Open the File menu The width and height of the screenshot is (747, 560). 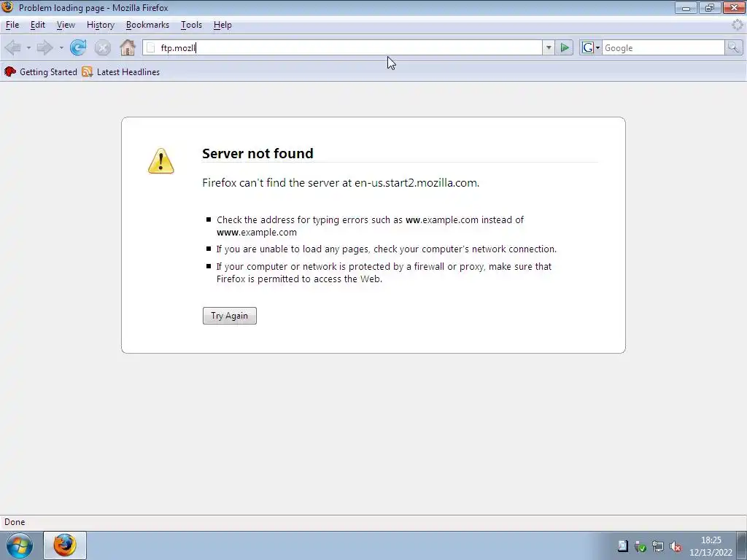click(12, 25)
